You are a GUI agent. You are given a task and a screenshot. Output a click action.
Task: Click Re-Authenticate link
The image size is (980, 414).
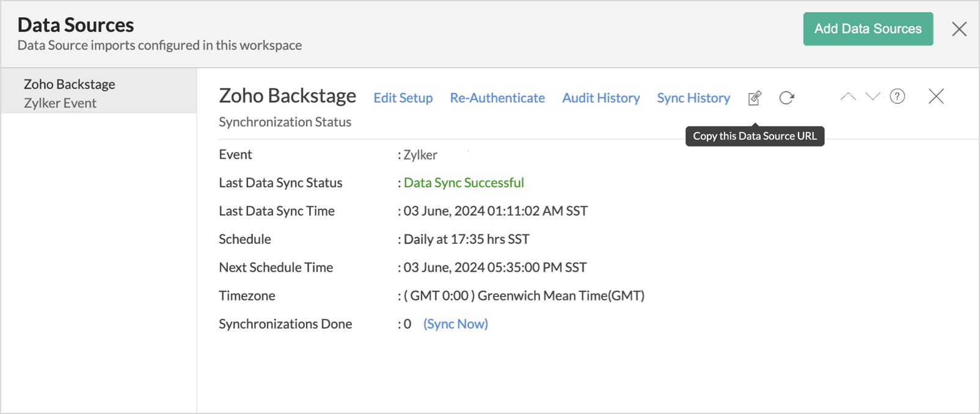coord(497,98)
